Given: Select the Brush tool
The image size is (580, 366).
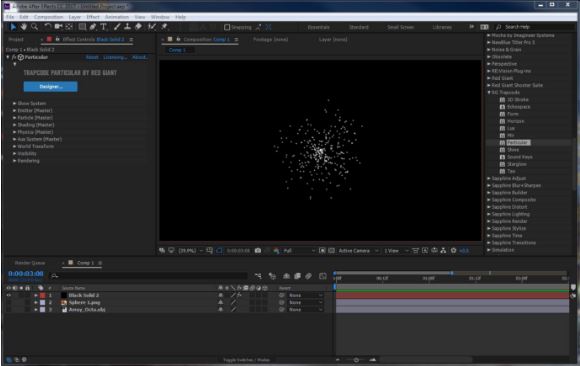Looking at the screenshot, I should point(117,27).
